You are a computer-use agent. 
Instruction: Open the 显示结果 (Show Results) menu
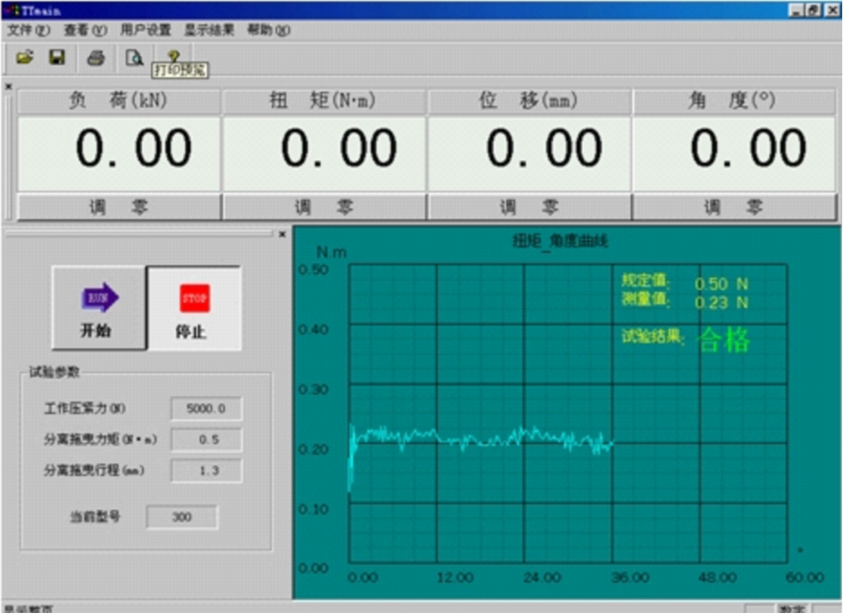click(x=209, y=30)
